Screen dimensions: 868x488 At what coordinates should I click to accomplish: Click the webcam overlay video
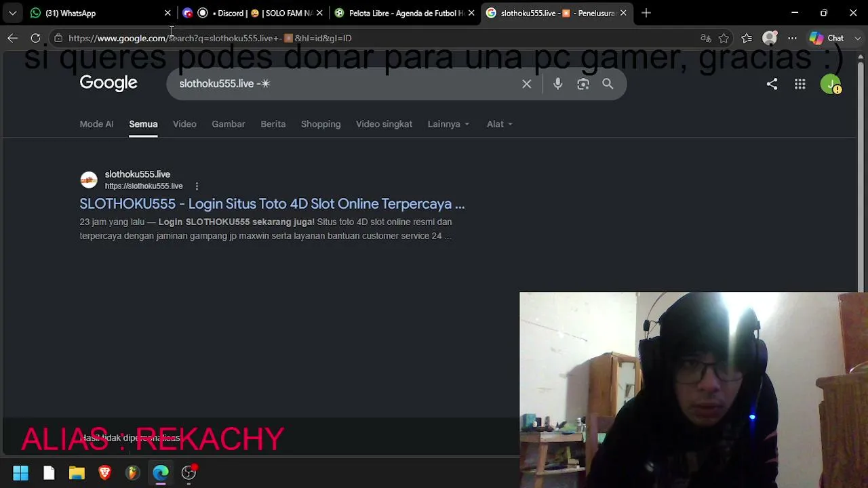point(693,390)
